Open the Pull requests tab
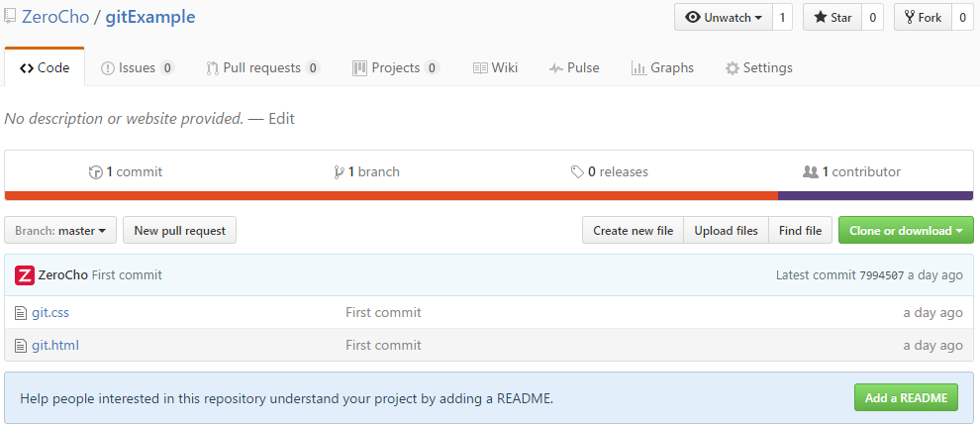The height and width of the screenshot is (428, 980). tap(263, 67)
